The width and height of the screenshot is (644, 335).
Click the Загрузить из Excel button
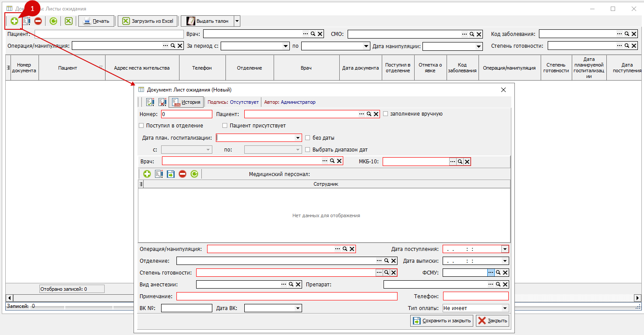tap(148, 21)
